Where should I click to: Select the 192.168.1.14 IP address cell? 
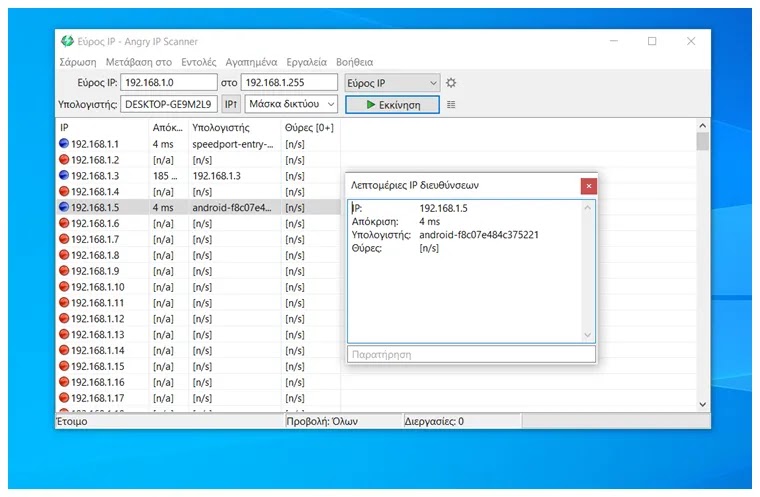coord(98,351)
